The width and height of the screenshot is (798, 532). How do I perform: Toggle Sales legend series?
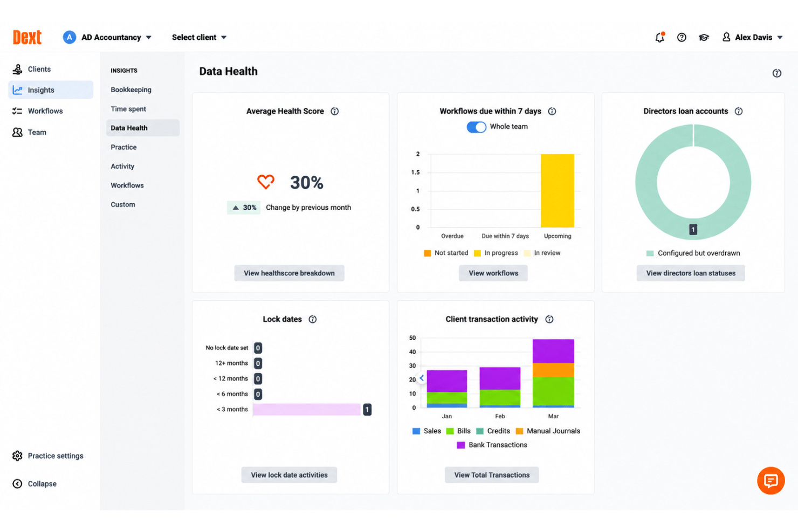(426, 431)
